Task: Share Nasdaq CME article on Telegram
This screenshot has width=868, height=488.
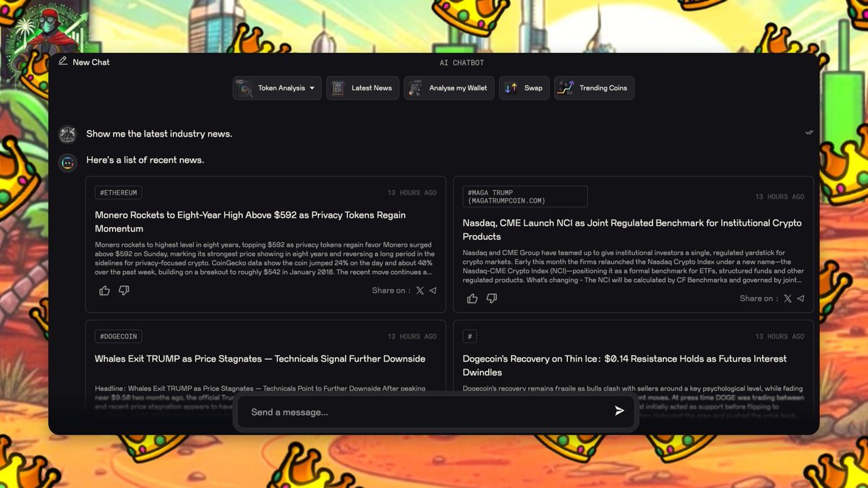Action: coord(801,299)
